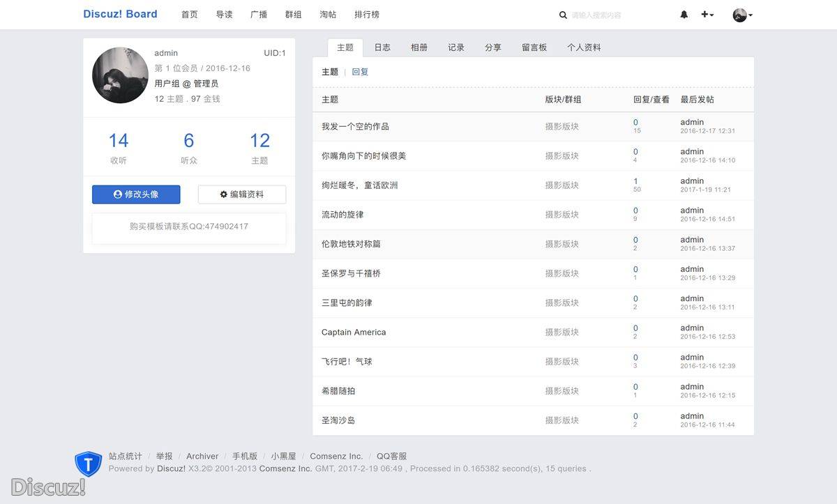The height and width of the screenshot is (504, 837).
Task: Open the 留言板 tab
Action: pyautogui.click(x=534, y=47)
